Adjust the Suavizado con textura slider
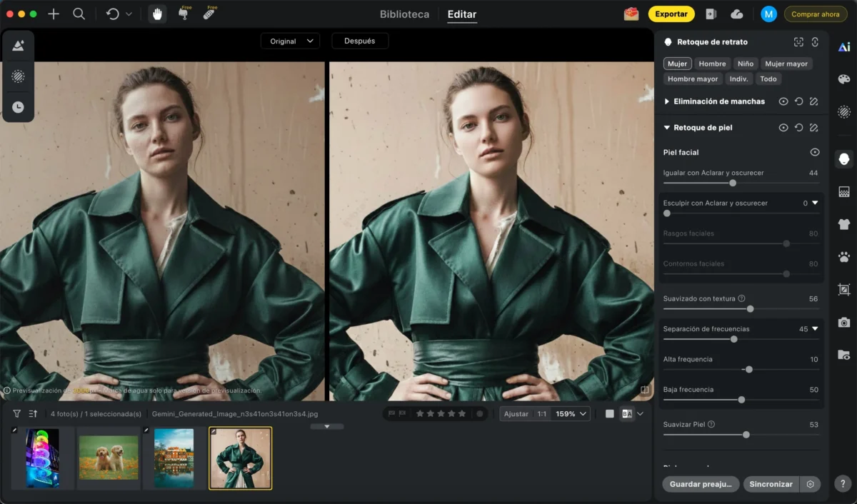This screenshot has height=504, width=857. pos(750,309)
